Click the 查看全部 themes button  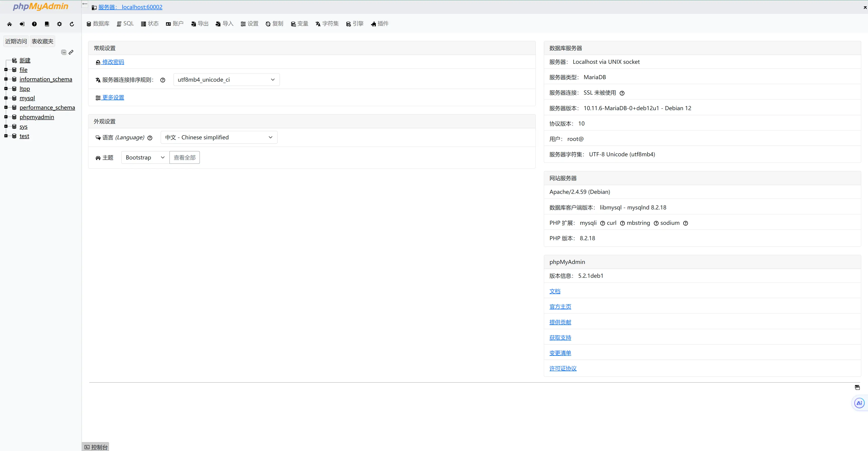[x=184, y=157]
